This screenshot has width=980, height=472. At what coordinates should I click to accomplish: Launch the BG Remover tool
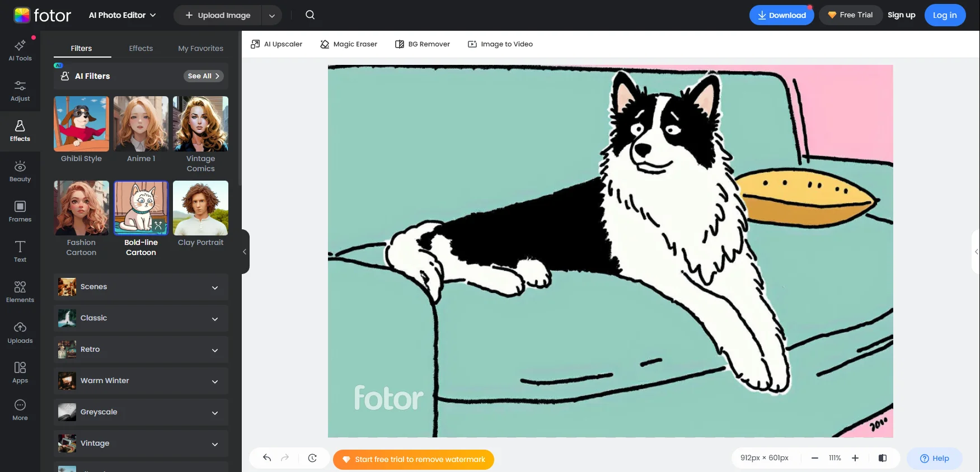pyautogui.click(x=423, y=44)
